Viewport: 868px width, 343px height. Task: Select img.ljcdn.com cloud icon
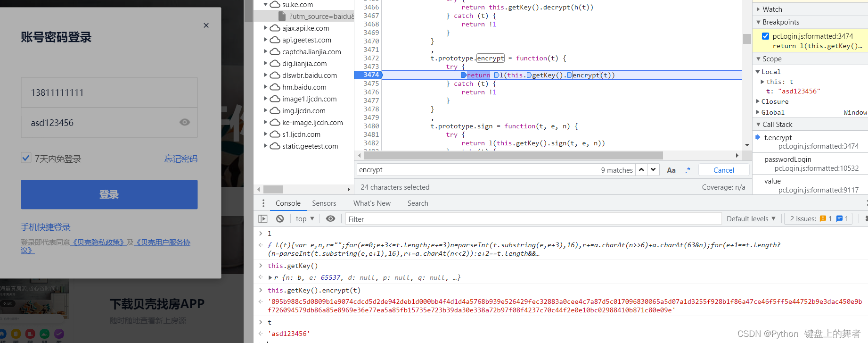pyautogui.click(x=275, y=110)
